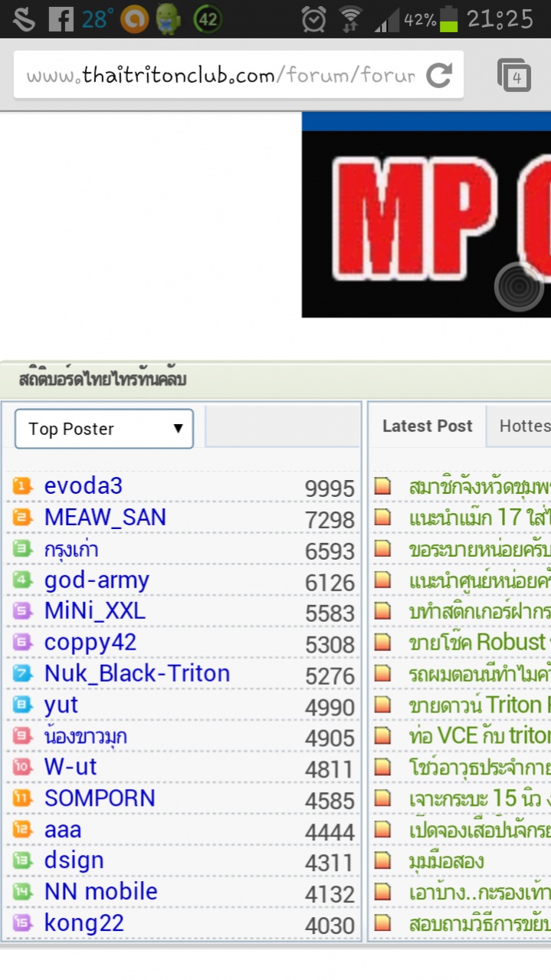Viewport: 551px width, 980px height.
Task: Click post icon beside 'ท่อ VCE กับ triton' thread
Action: 382,736
